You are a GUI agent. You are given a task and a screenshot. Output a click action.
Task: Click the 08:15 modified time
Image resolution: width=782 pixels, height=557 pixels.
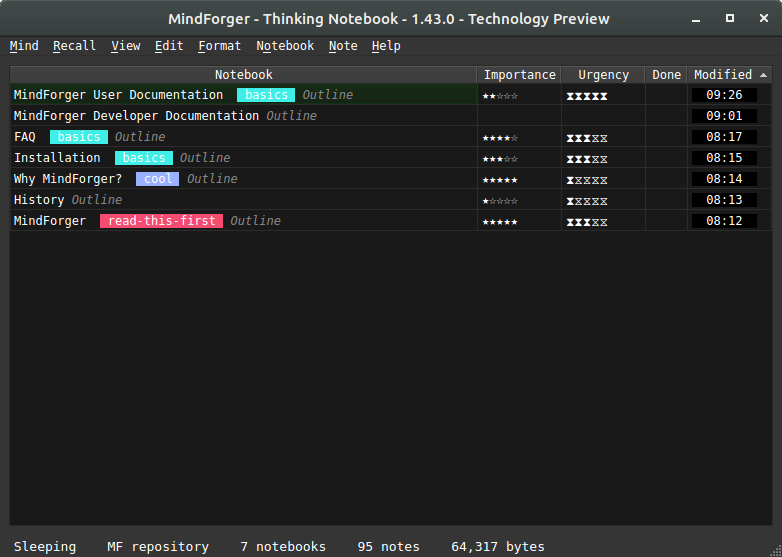pos(724,158)
